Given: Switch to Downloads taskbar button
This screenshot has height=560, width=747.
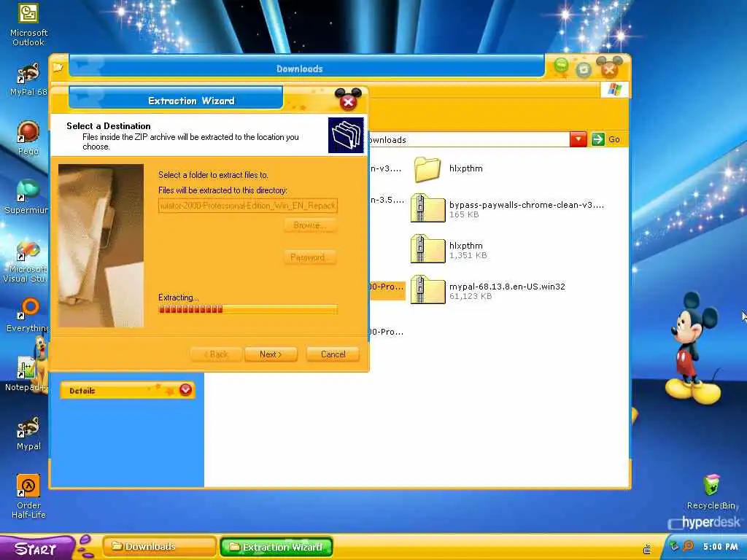Looking at the screenshot, I should [158, 546].
